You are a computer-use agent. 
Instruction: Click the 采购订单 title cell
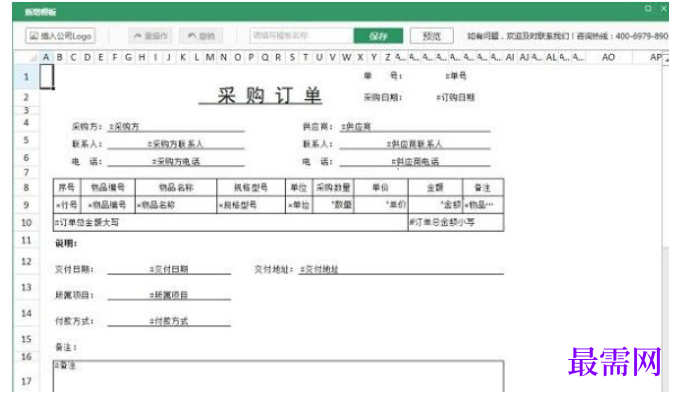click(x=269, y=95)
